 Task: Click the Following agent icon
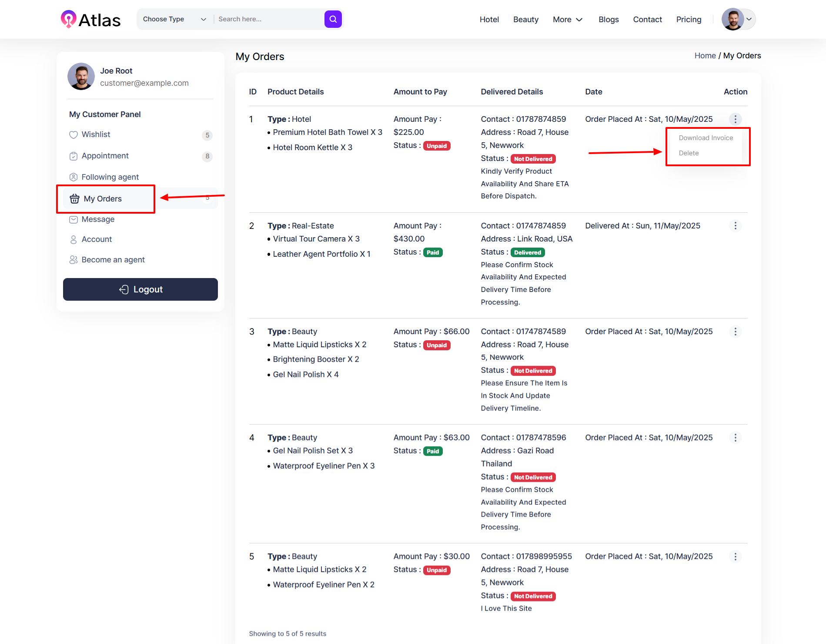pos(74,177)
